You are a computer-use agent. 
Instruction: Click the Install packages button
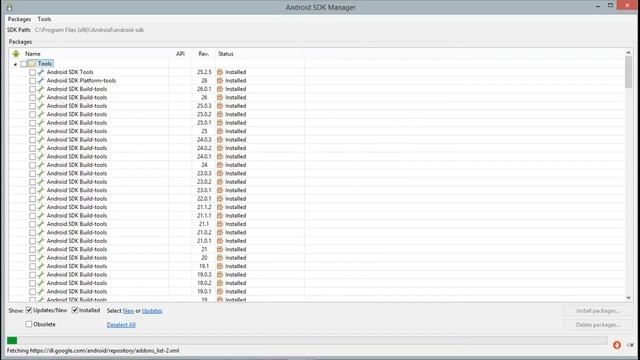click(x=598, y=311)
